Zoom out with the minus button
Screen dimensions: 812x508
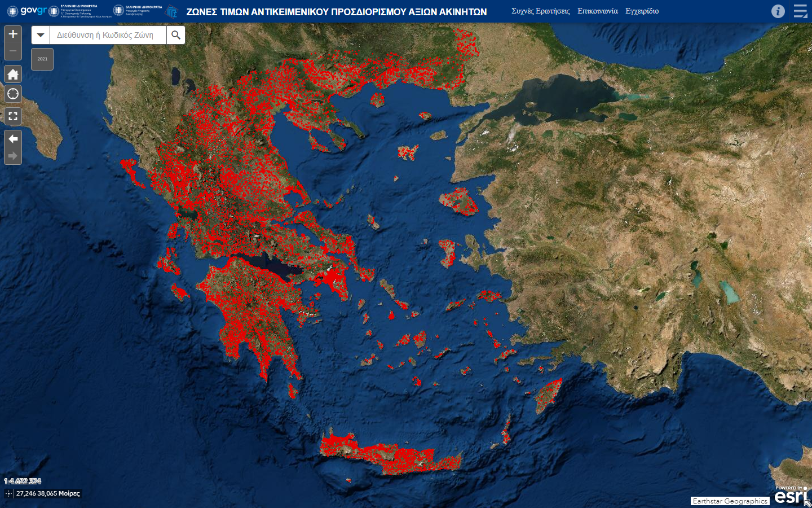(x=13, y=51)
